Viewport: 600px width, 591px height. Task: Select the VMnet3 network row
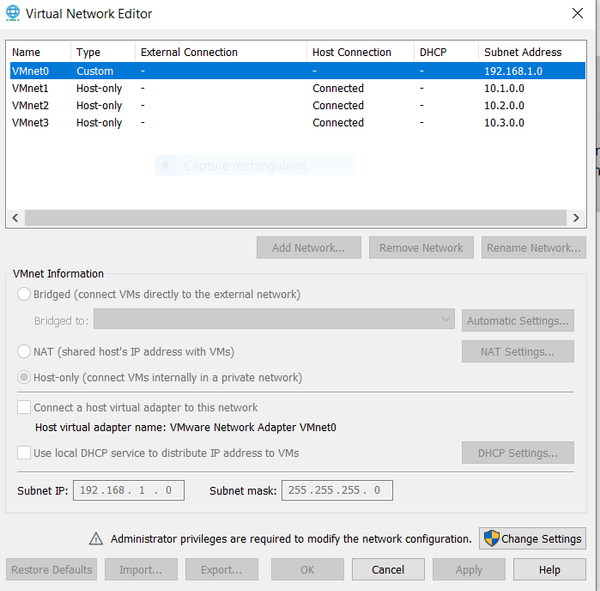coord(297,123)
